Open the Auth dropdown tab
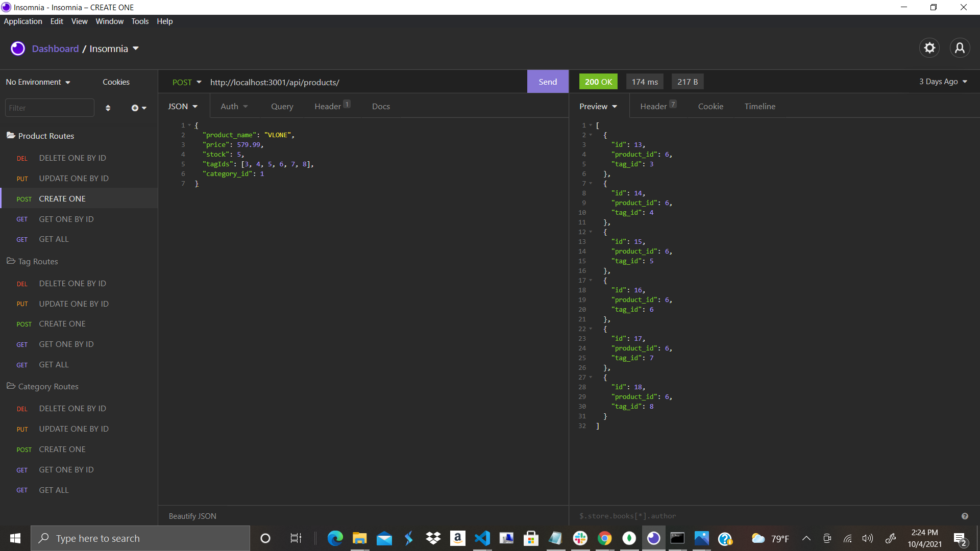Viewport: 980px width, 551px height. click(x=234, y=106)
